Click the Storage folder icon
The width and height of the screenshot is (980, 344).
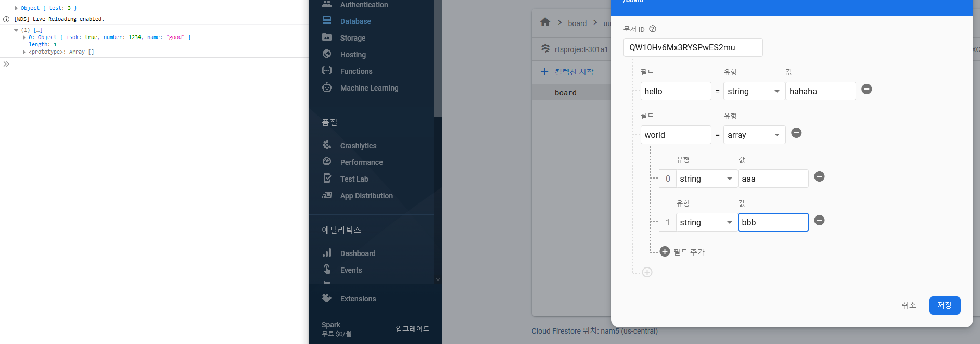327,37
